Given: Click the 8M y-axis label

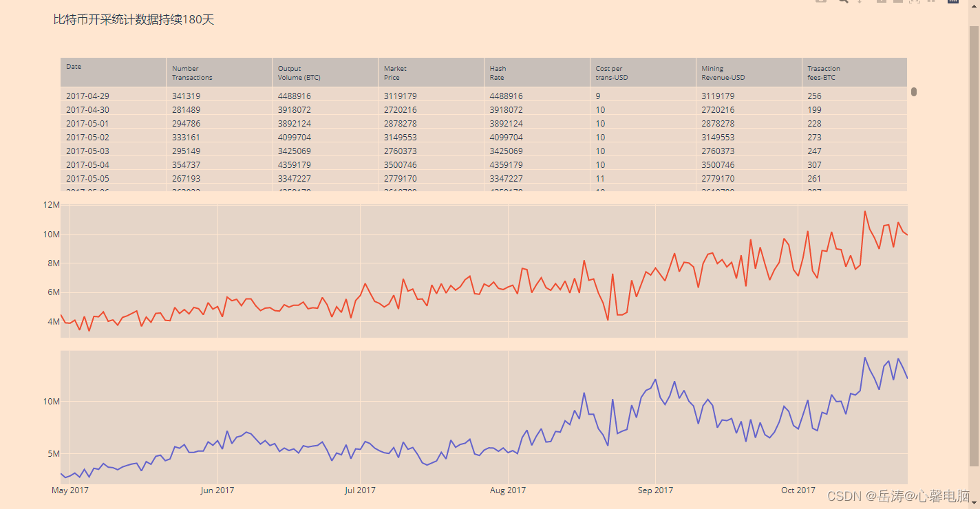Looking at the screenshot, I should pos(54,263).
